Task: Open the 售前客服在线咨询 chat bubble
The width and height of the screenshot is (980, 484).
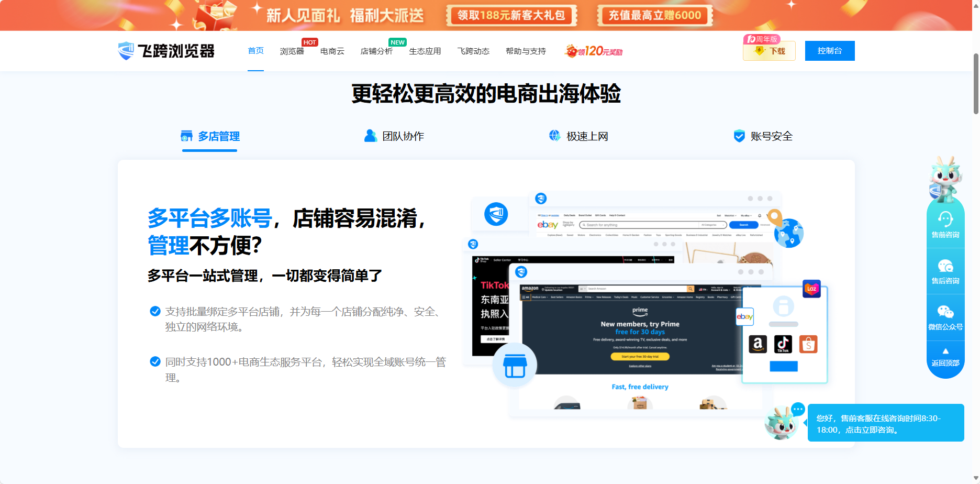Action: click(x=886, y=423)
